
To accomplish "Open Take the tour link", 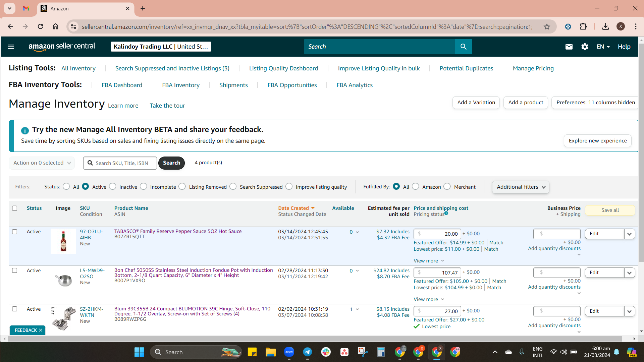I will tap(167, 106).
